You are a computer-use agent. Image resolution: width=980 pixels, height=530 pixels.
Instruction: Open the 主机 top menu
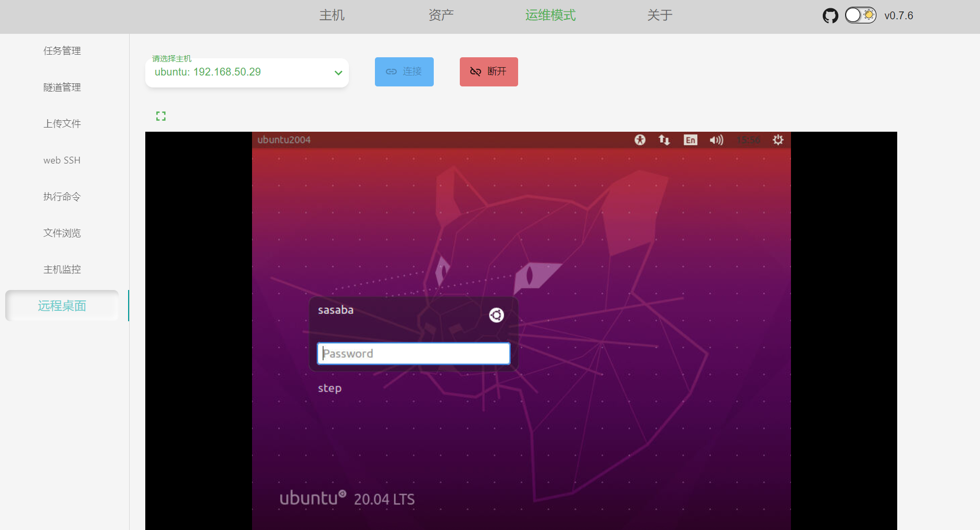tap(332, 15)
